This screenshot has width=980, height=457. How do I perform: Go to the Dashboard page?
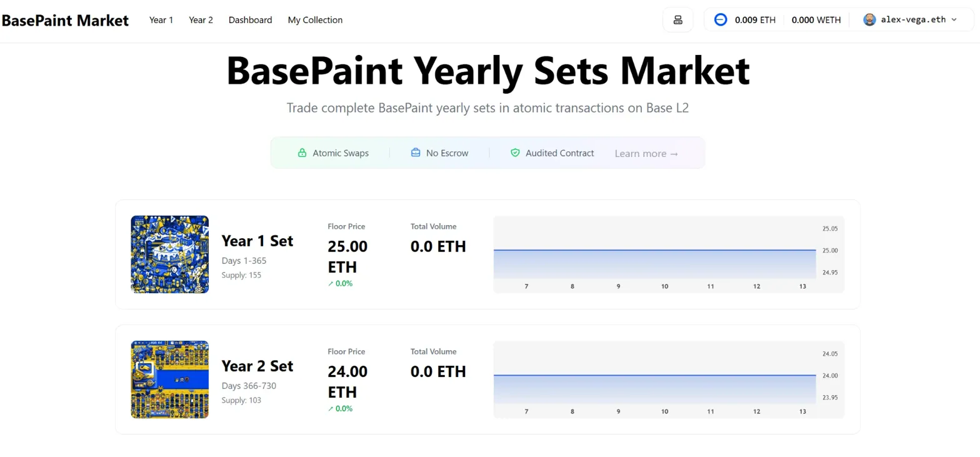pyautogui.click(x=251, y=20)
